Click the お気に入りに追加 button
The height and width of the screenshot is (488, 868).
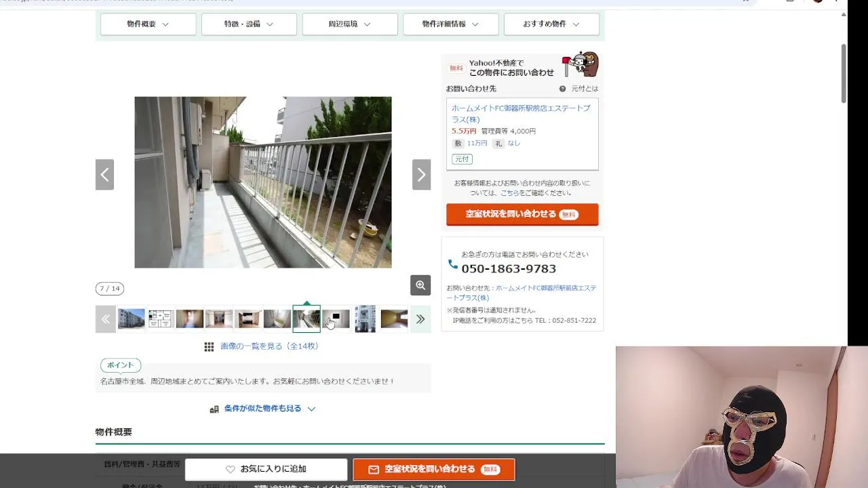(x=266, y=469)
